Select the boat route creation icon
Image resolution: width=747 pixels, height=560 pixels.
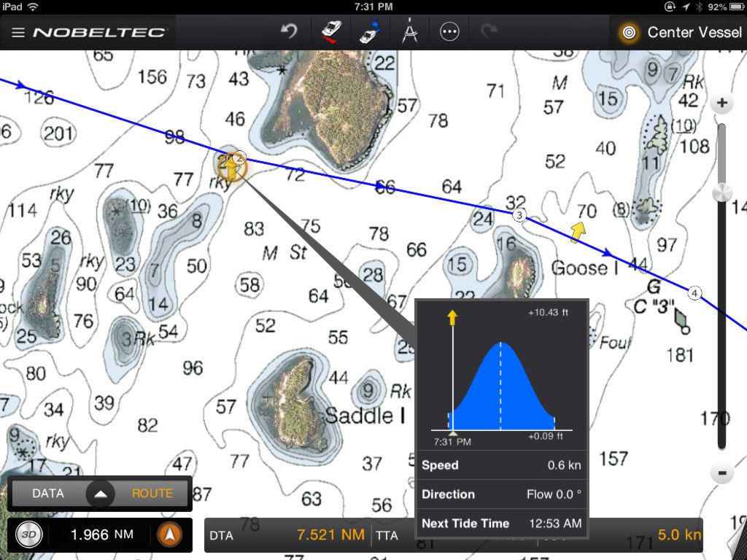pos(371,32)
